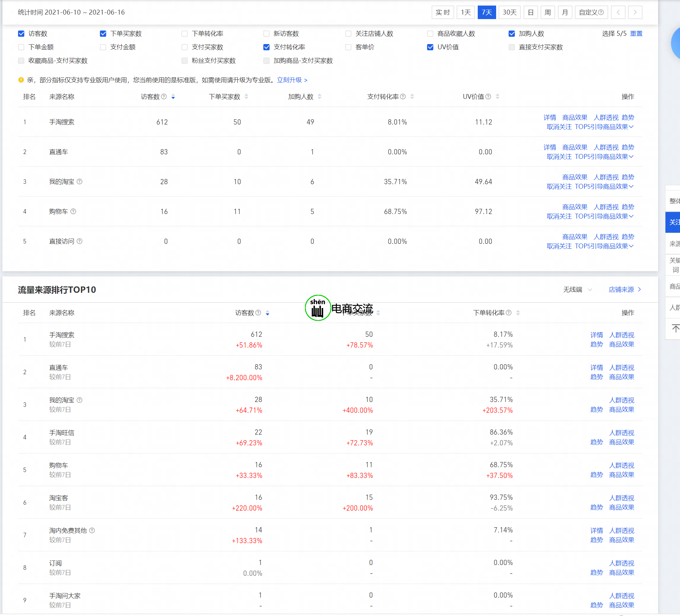Sort top table by 加购人数 arrows
Viewport: 680px width, 616px height.
[320, 97]
